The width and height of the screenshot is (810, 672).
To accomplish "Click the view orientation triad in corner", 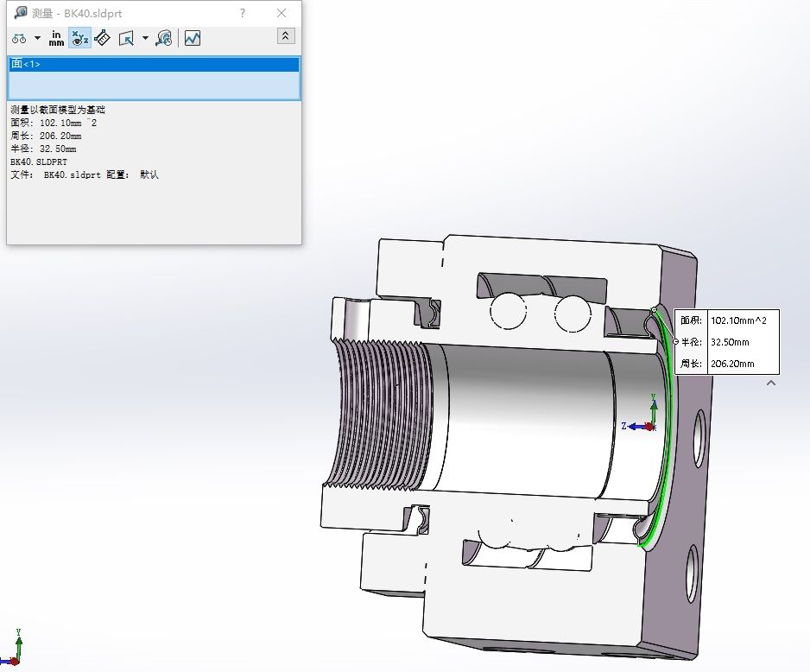I will click(11, 649).
